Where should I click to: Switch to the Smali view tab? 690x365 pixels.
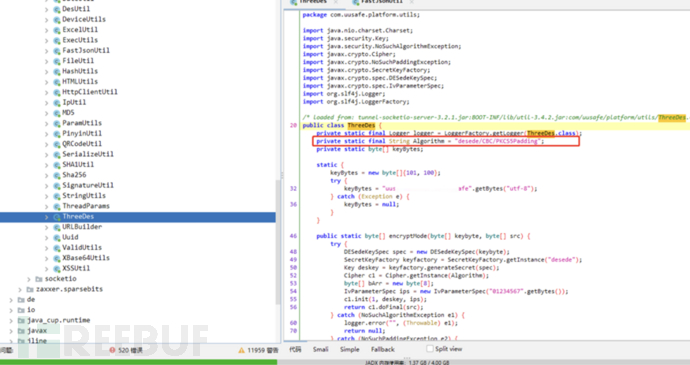(x=320, y=349)
